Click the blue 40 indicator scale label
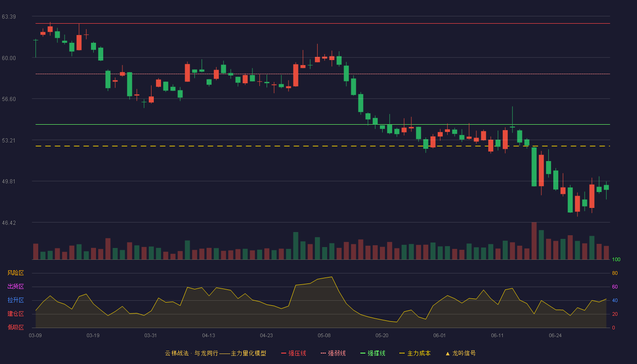The image size is (637, 364). [615, 300]
